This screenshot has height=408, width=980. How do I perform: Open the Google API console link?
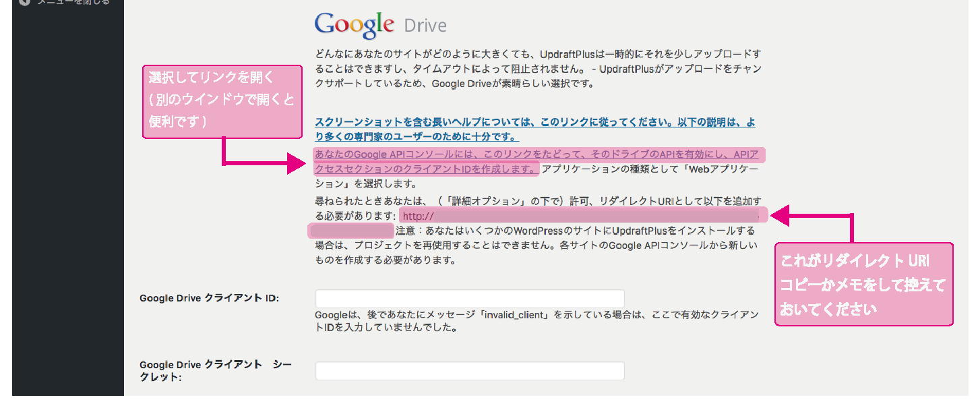pyautogui.click(x=537, y=162)
